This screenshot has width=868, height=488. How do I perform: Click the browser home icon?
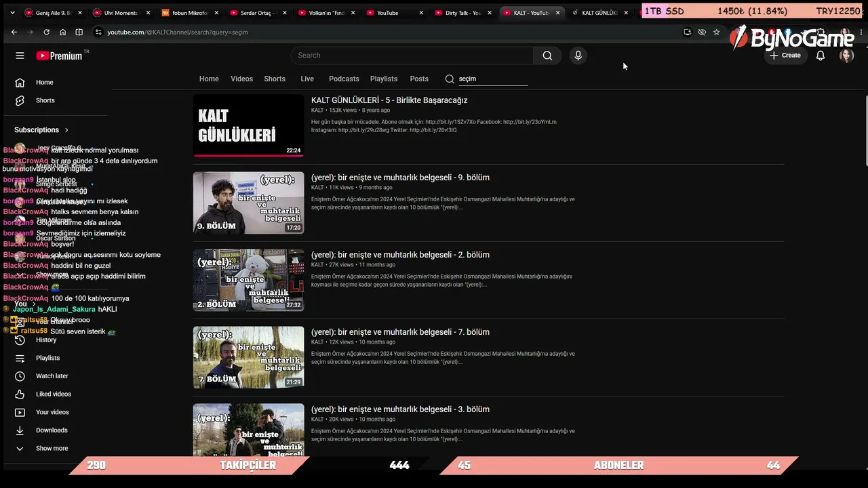[x=62, y=32]
